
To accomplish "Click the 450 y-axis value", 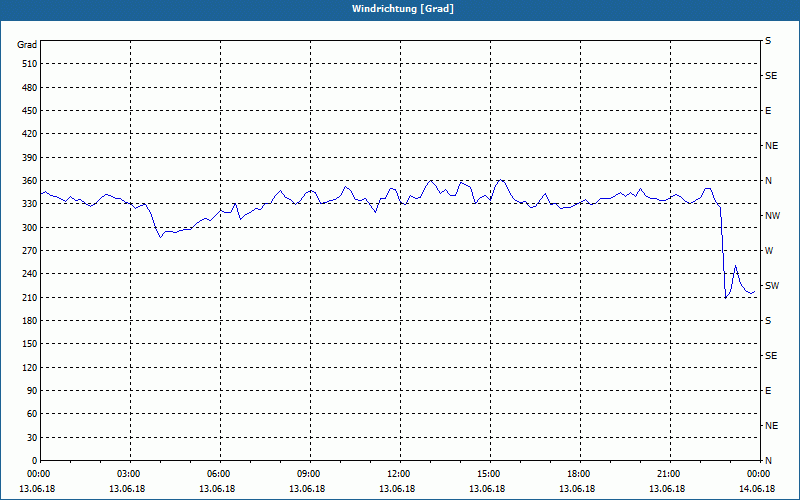I will tap(30, 111).
